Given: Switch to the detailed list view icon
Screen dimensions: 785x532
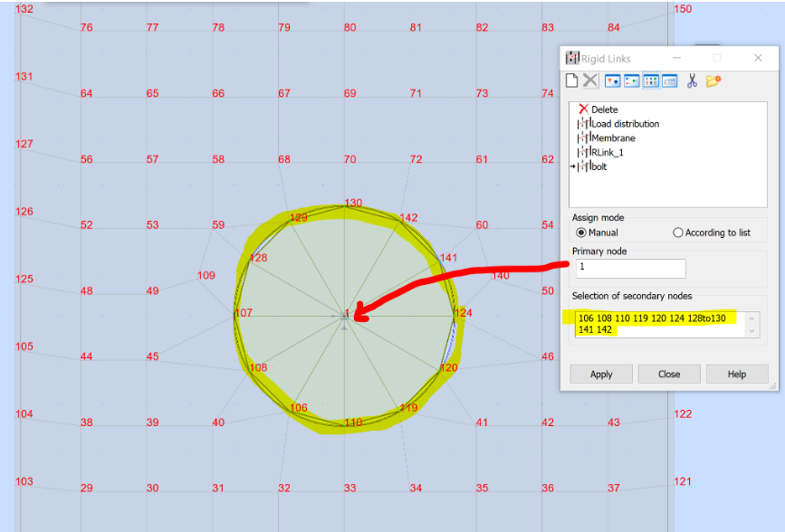Looking at the screenshot, I should [x=670, y=81].
